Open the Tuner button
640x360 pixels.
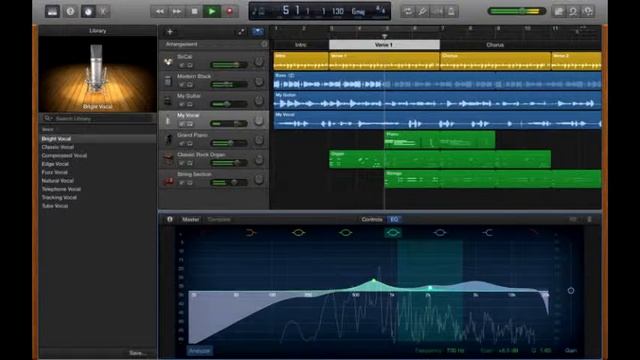pyautogui.click(x=422, y=11)
